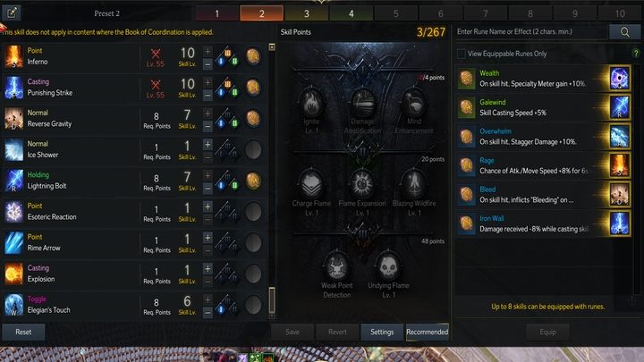Increase Ice Shower skill level with plus
Viewport: 644px width, 362px height.
pos(208,145)
